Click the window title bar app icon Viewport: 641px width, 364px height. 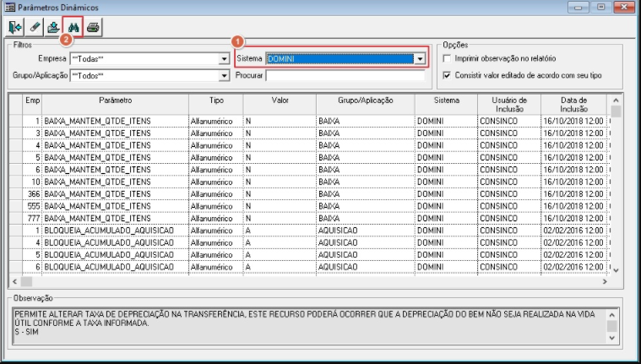pos(10,7)
